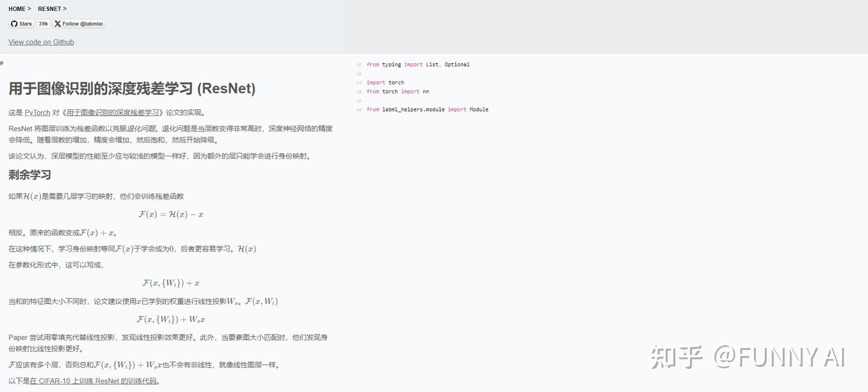Click line number 57 in the code

pyautogui.click(x=359, y=83)
